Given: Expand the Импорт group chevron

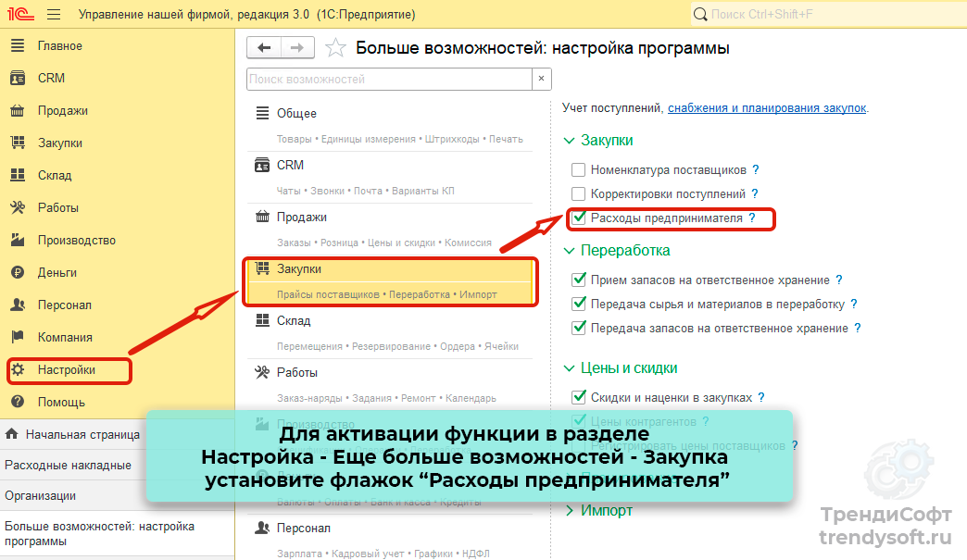Looking at the screenshot, I should pos(570,510).
